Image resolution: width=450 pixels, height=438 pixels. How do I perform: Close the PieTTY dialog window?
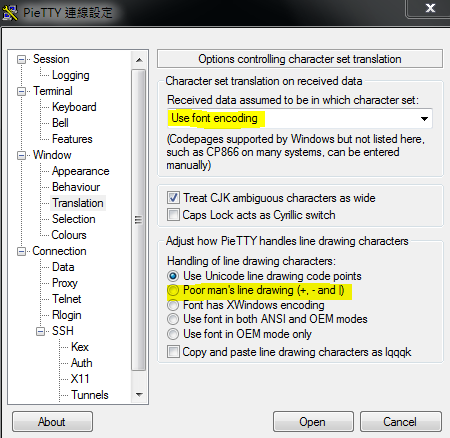coord(430,8)
